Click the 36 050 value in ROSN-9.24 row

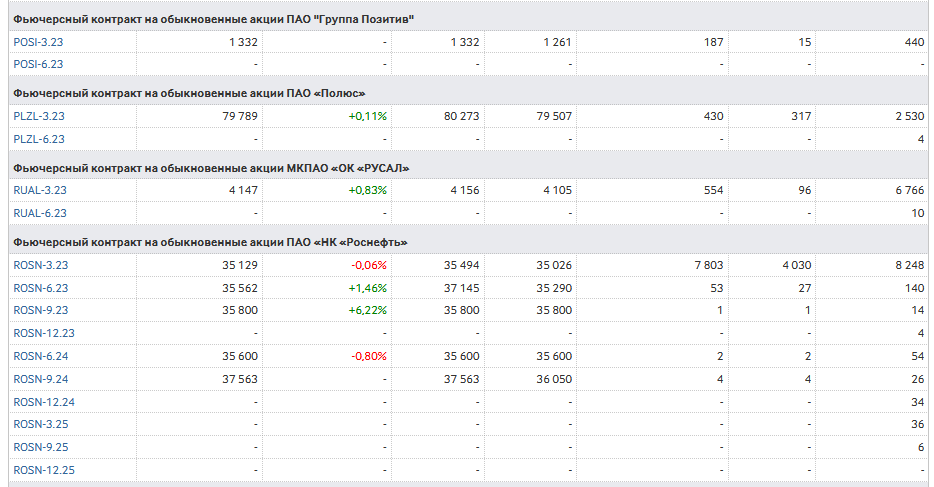pos(554,379)
